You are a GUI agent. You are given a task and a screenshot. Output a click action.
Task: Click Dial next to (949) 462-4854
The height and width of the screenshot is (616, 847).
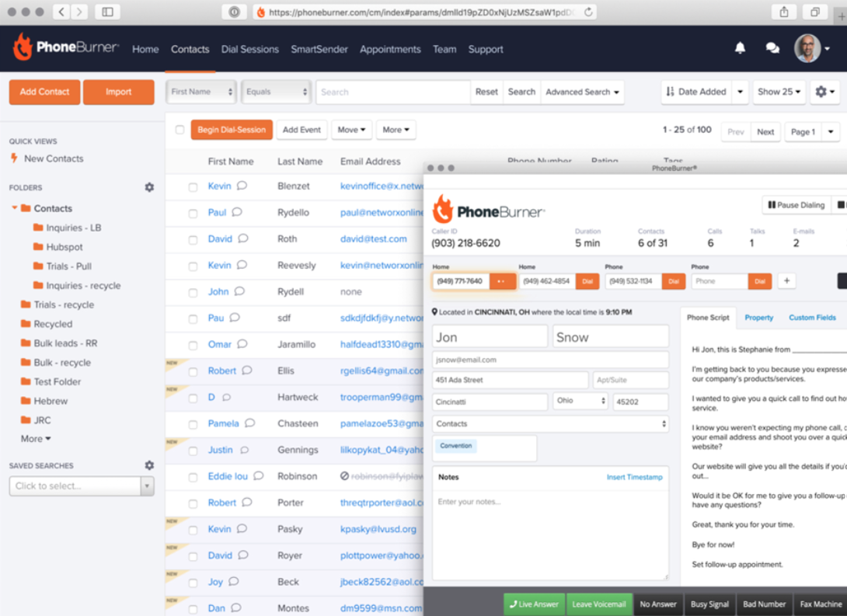click(587, 281)
